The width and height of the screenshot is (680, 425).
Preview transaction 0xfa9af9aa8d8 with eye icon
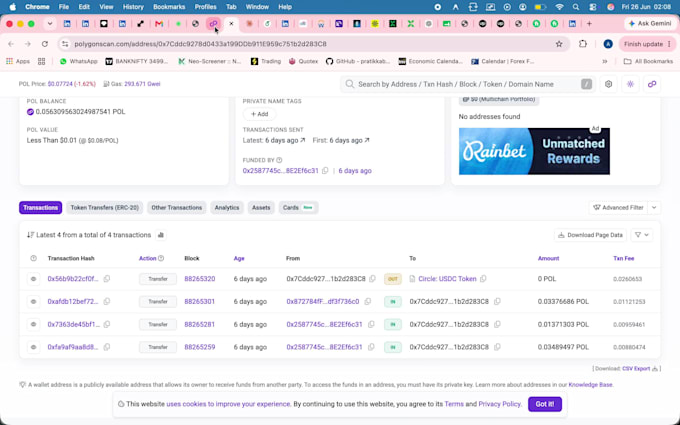[x=33, y=347]
